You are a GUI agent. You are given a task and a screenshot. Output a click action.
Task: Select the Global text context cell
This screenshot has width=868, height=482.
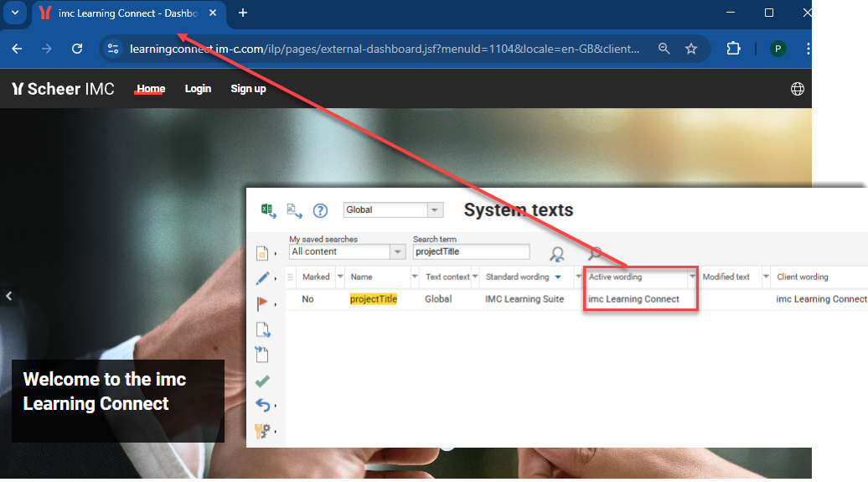pyautogui.click(x=438, y=299)
